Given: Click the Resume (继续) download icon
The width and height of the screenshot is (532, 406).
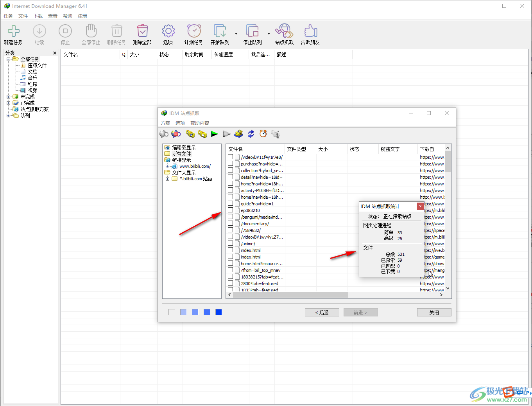Looking at the screenshot, I should click(39, 31).
